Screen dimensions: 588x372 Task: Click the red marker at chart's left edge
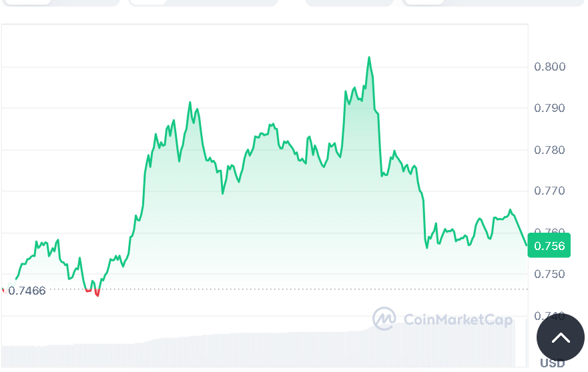3,290
